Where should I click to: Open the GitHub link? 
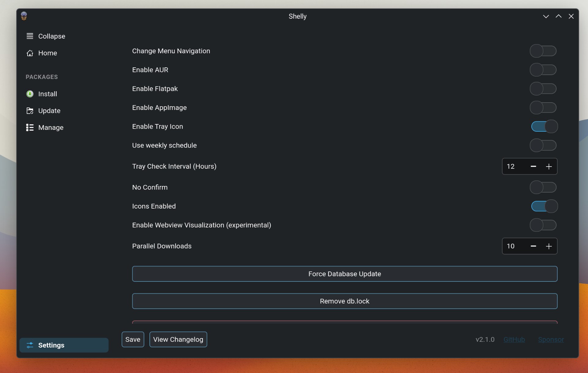click(514, 339)
